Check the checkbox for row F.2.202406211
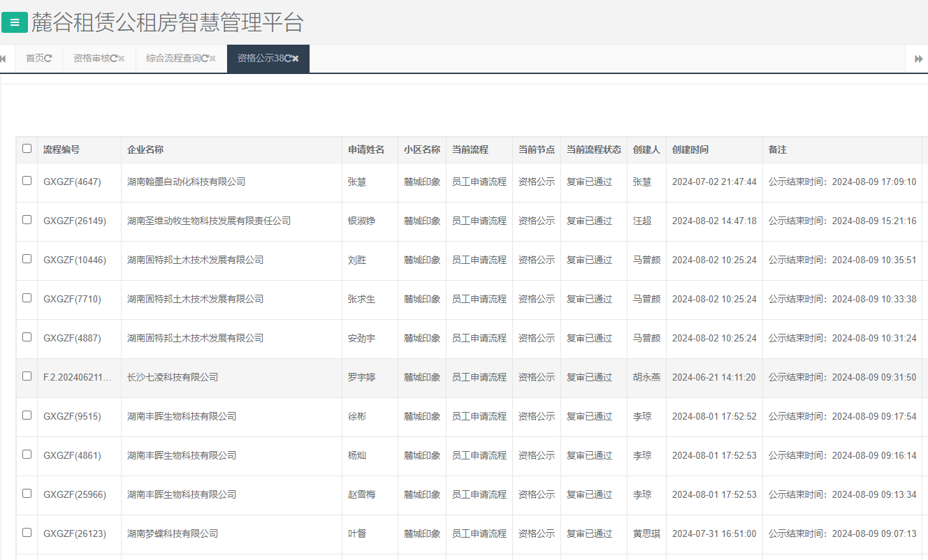 (27, 376)
